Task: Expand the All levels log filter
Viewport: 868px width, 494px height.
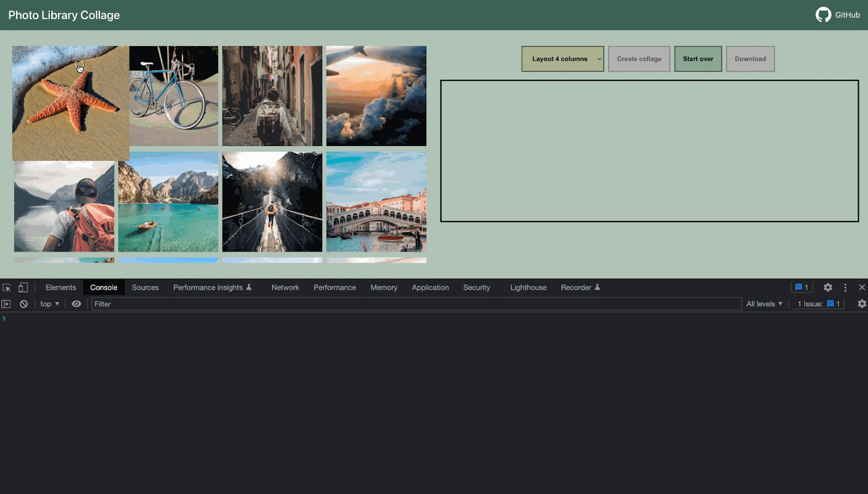Action: point(764,304)
